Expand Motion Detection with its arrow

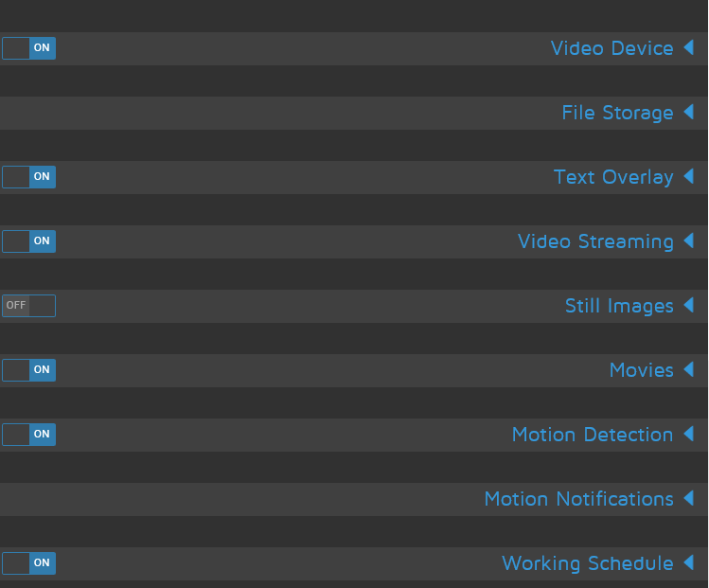pyautogui.click(x=689, y=434)
